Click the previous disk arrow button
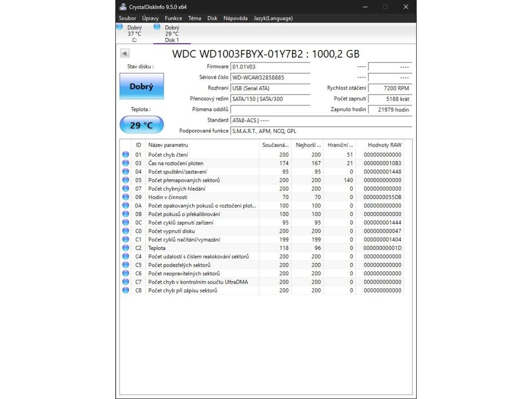This screenshot has width=532, height=399. coord(125,53)
